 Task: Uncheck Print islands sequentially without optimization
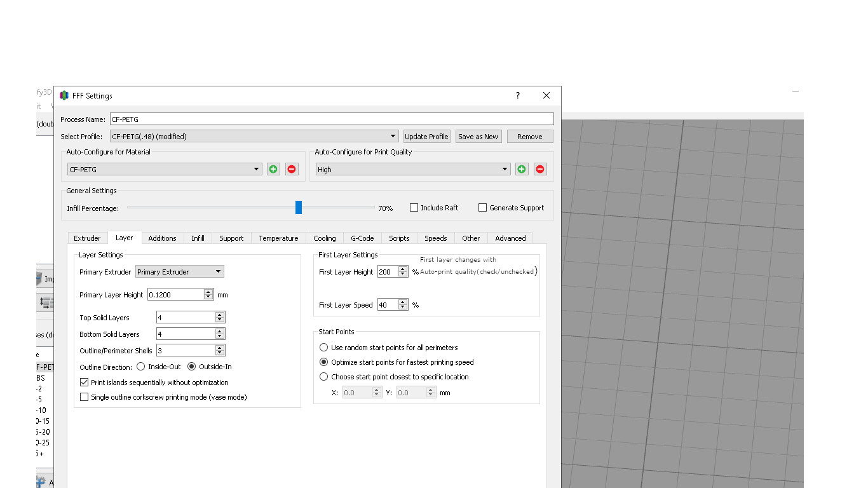84,383
